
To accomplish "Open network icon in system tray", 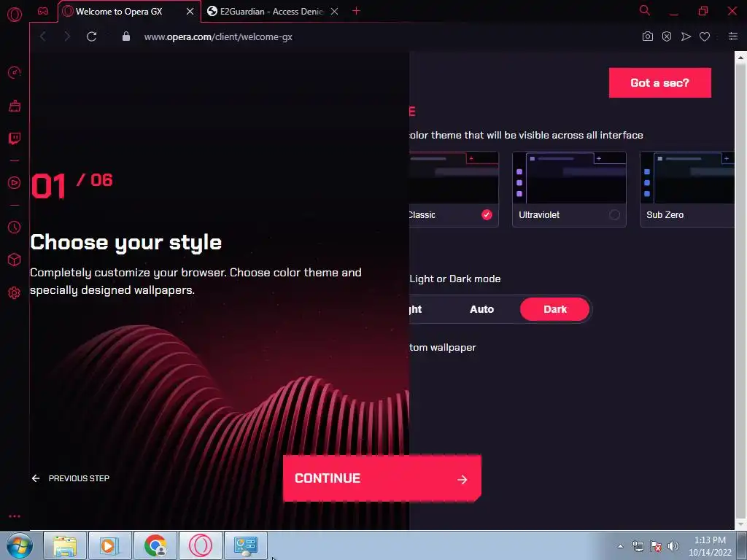I will click(638, 546).
